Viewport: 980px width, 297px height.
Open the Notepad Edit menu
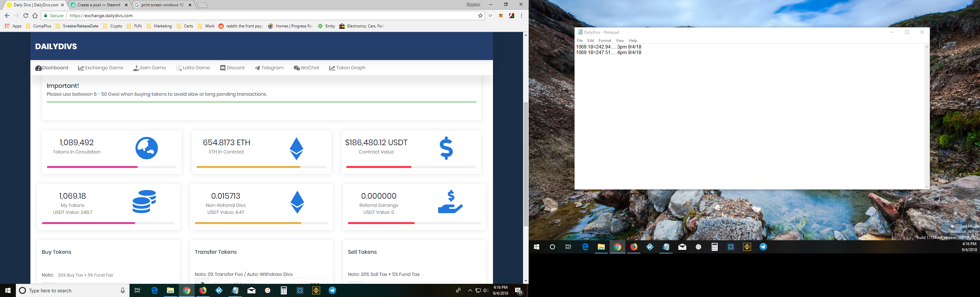[590, 41]
